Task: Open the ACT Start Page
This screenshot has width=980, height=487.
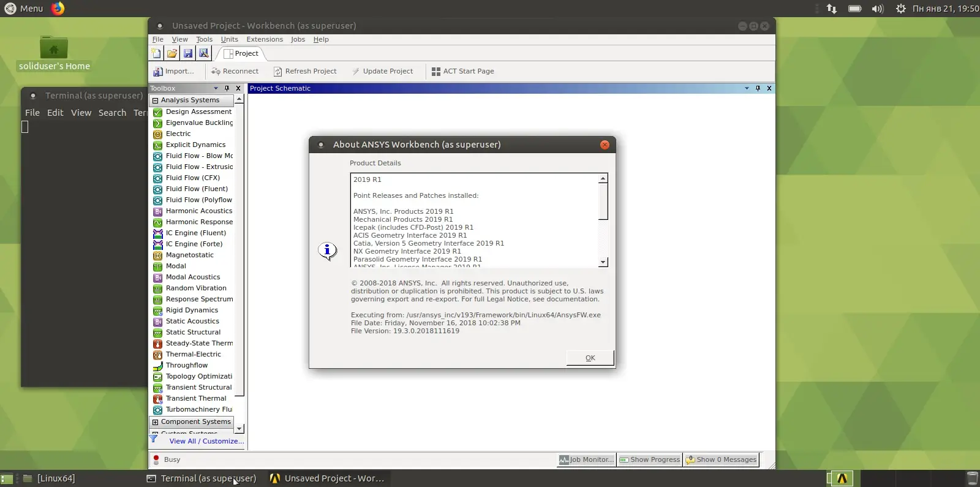Action: pos(463,71)
